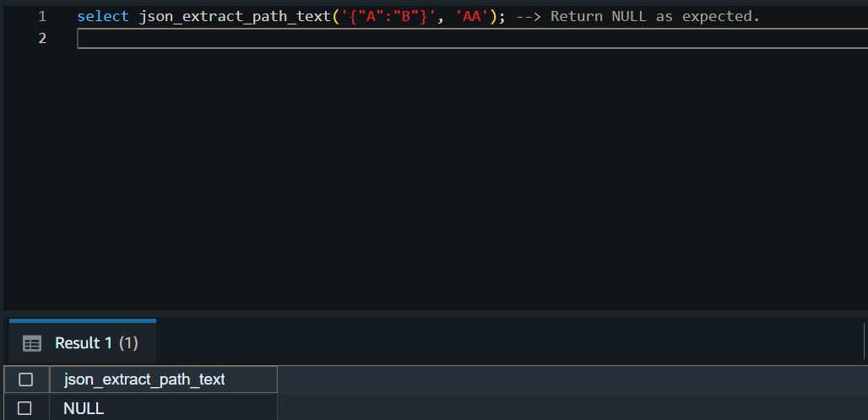Click line number 2 in the gutter

tap(42, 39)
